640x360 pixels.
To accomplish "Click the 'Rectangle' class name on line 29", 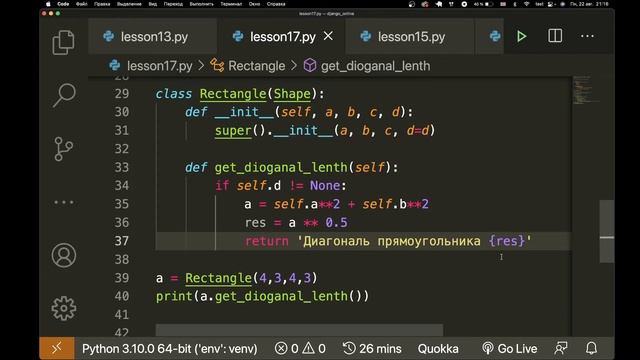I will (x=233, y=94).
